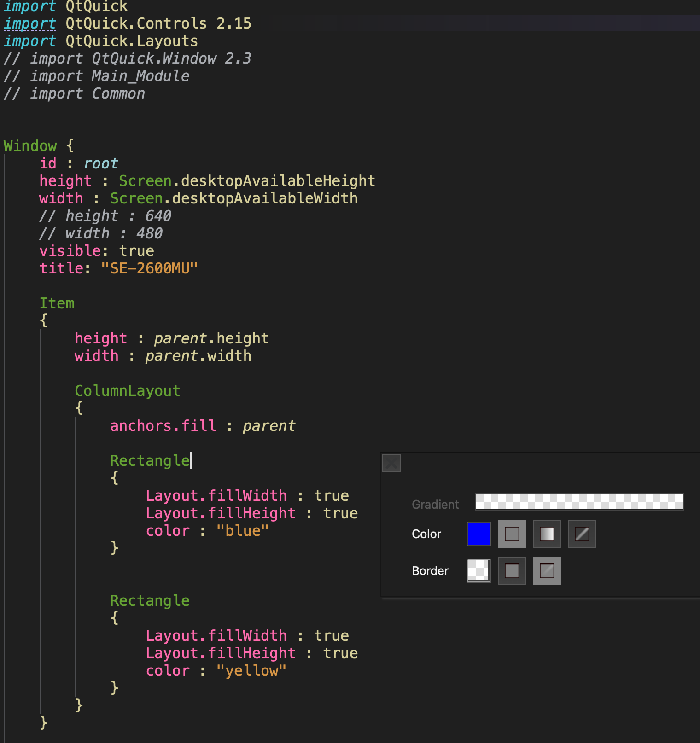Viewport: 700px width, 743px height.
Task: Click the 'Gradient' label in the popup
Action: (435, 505)
